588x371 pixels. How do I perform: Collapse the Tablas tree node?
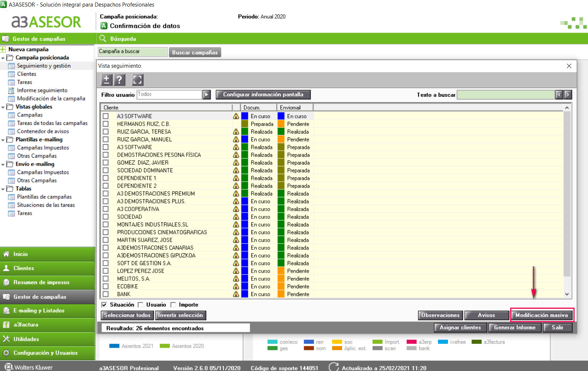(3, 189)
